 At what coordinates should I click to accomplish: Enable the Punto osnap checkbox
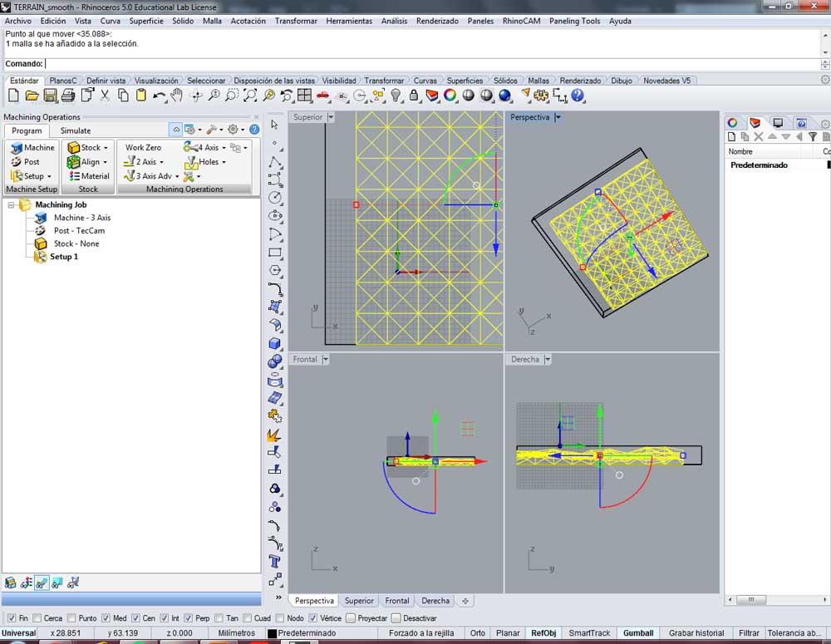(x=72, y=618)
